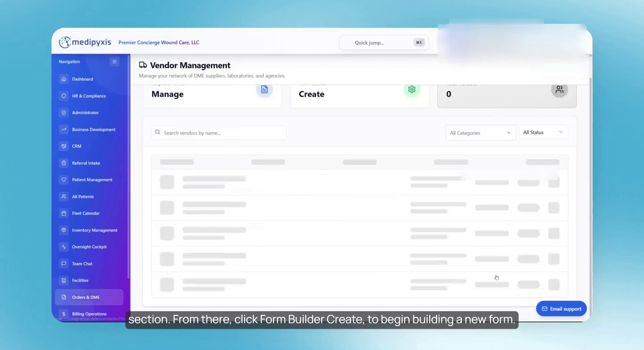Open the All Categories dropdown
Viewport: 644px width, 350px height.
[481, 133]
